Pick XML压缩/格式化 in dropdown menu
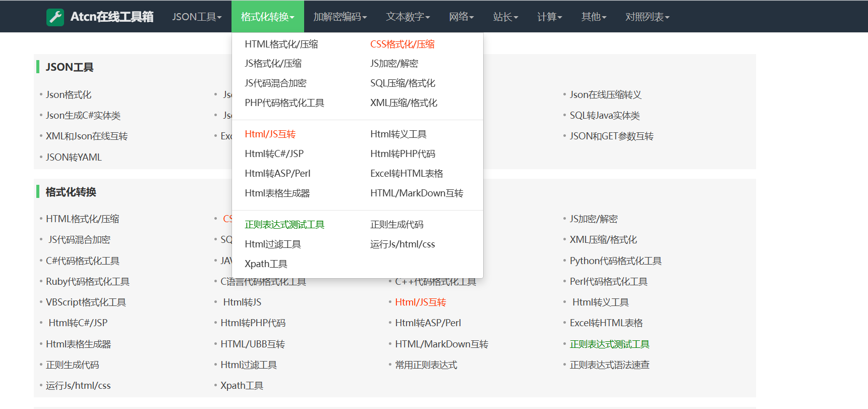Viewport: 868px width, 409px height. [404, 103]
